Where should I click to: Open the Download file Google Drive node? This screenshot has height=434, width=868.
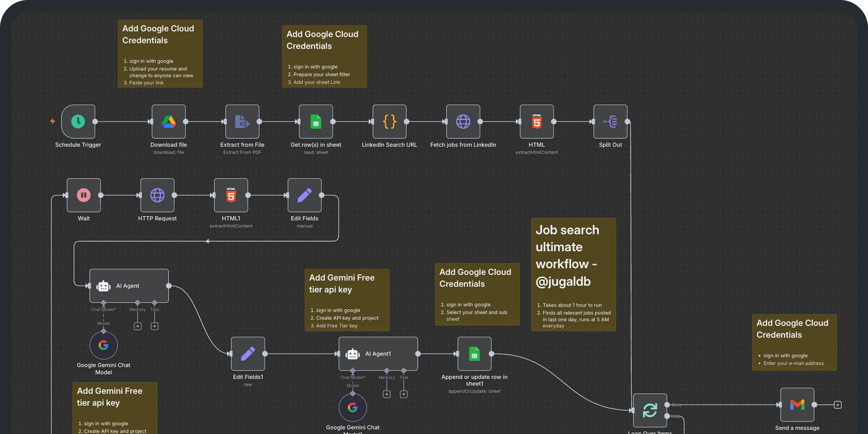click(169, 121)
